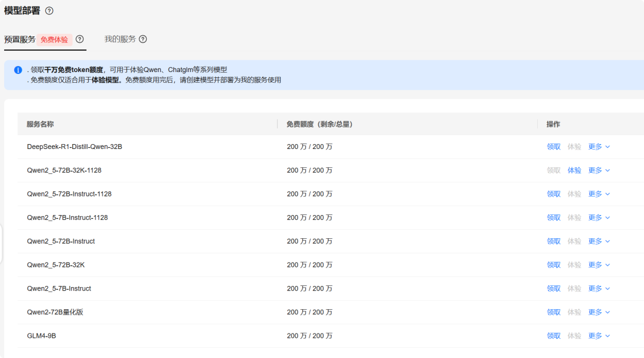The width and height of the screenshot is (644, 358).
Task: Open help icon beside 模型部署 title
Action: pyautogui.click(x=49, y=11)
